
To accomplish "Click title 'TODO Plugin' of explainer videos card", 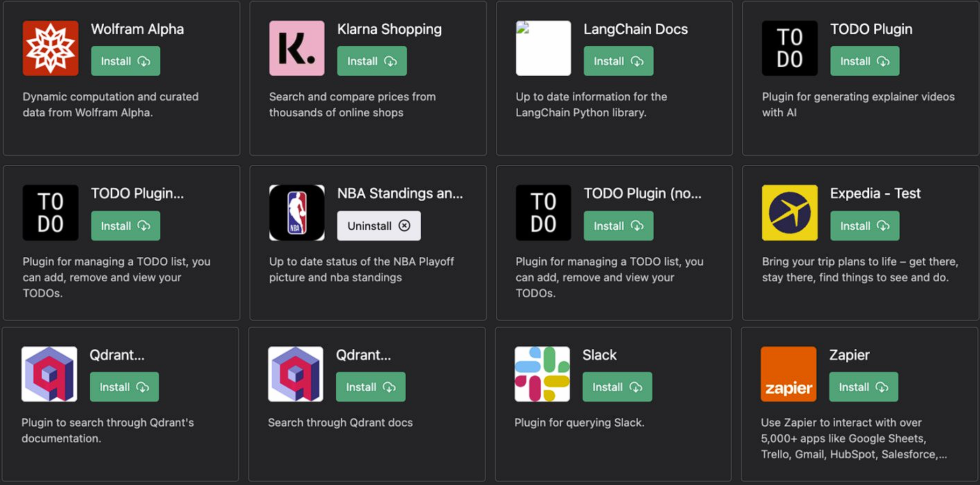I will click(x=871, y=29).
